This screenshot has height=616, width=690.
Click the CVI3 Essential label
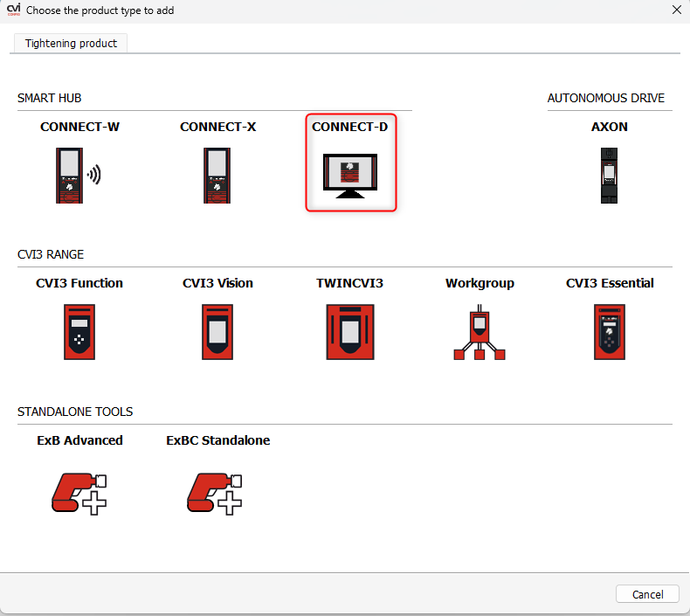[x=610, y=283]
